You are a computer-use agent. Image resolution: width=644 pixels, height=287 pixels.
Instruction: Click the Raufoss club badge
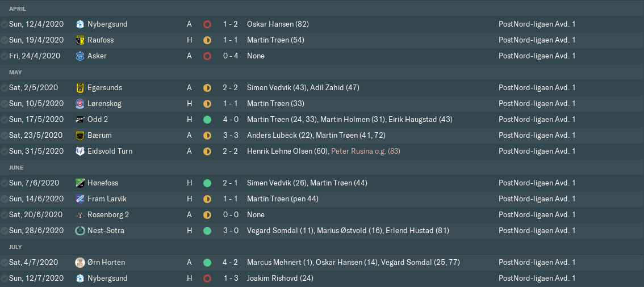pyautogui.click(x=80, y=40)
